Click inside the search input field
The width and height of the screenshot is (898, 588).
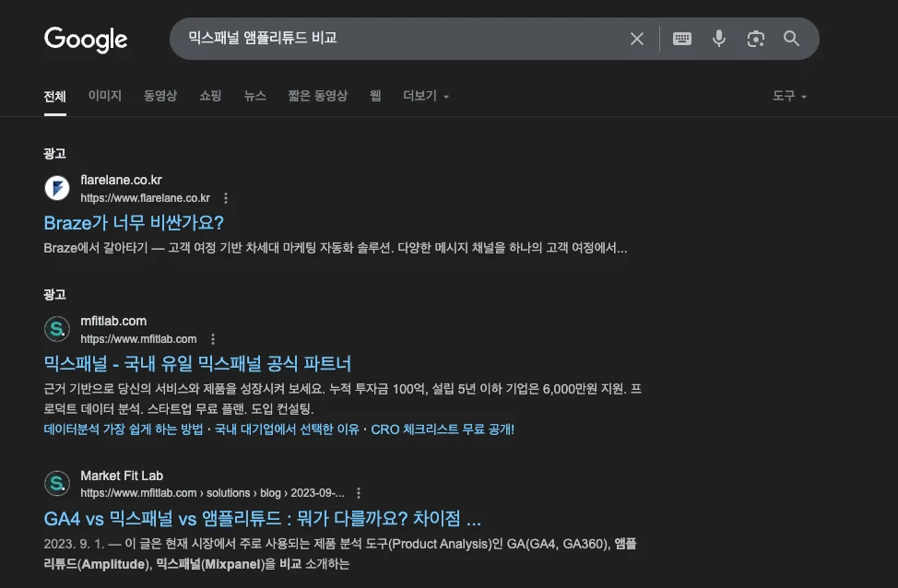coord(396,39)
